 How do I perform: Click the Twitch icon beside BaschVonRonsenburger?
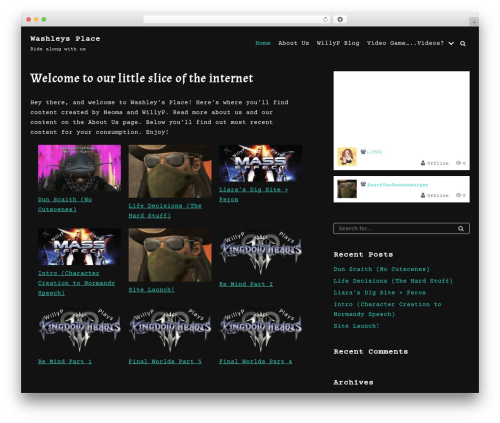pyautogui.click(x=363, y=184)
